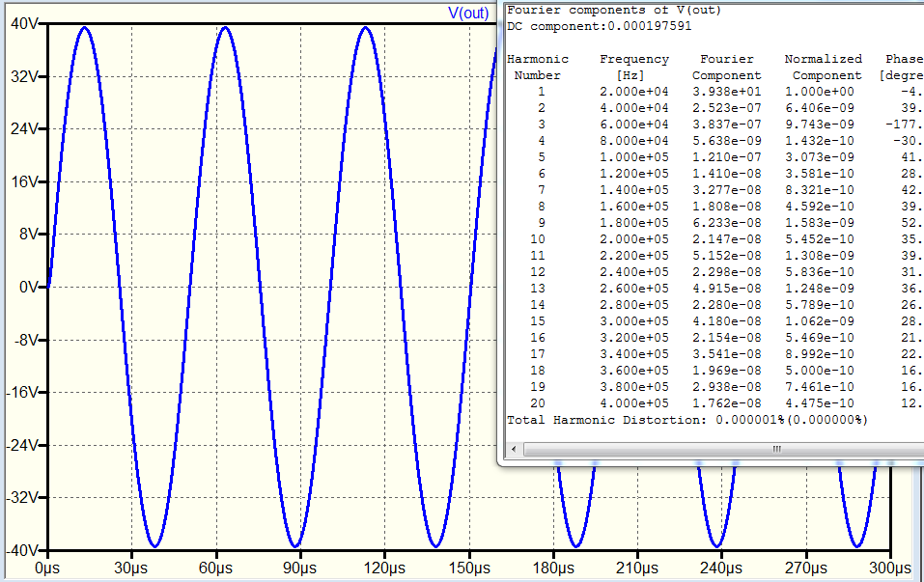Image resolution: width=924 pixels, height=582 pixels.
Task: Click the frequency value 4.000e+05
Action: (x=634, y=403)
